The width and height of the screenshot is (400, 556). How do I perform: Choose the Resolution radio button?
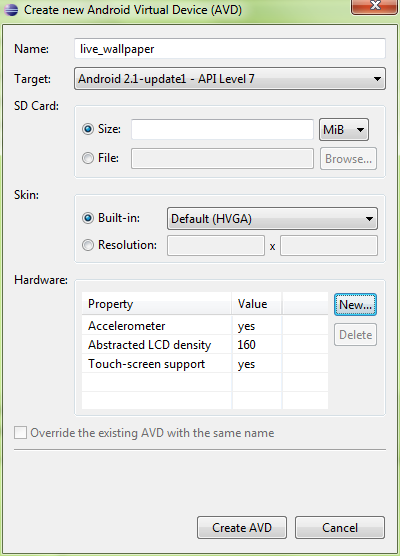(88, 245)
